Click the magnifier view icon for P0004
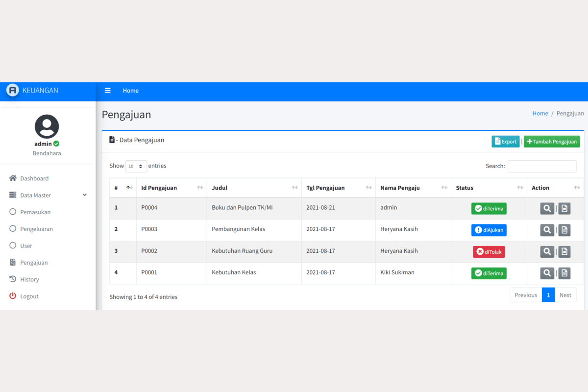The width and height of the screenshot is (588, 392). (x=547, y=209)
